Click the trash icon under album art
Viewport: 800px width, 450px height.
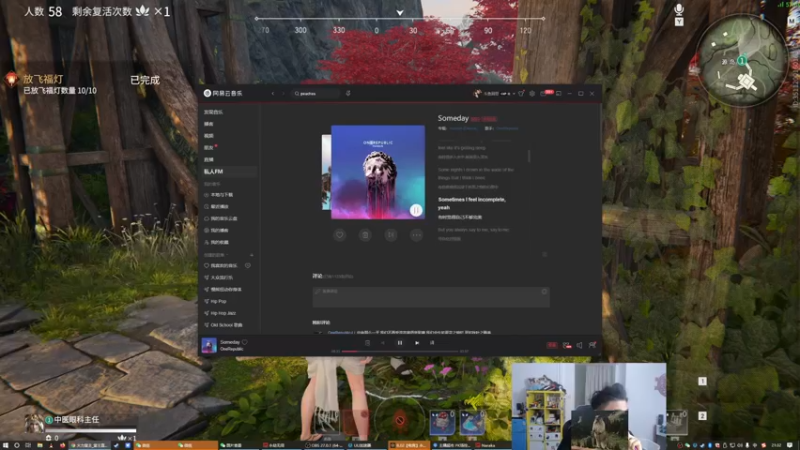coord(365,235)
